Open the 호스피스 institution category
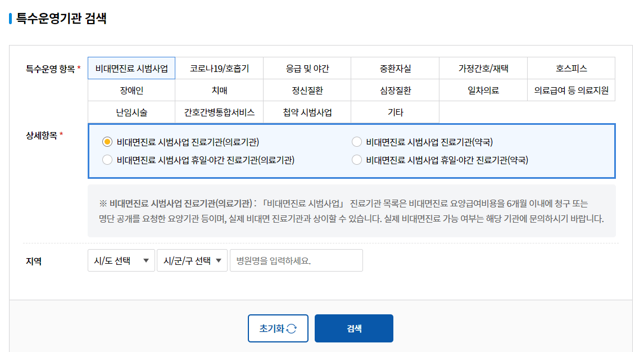This screenshot has height=352, width=644. [x=571, y=68]
